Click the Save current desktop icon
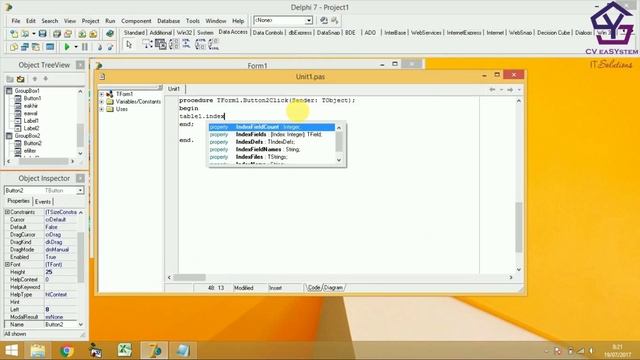The image size is (640, 360). pyautogui.click(x=324, y=20)
